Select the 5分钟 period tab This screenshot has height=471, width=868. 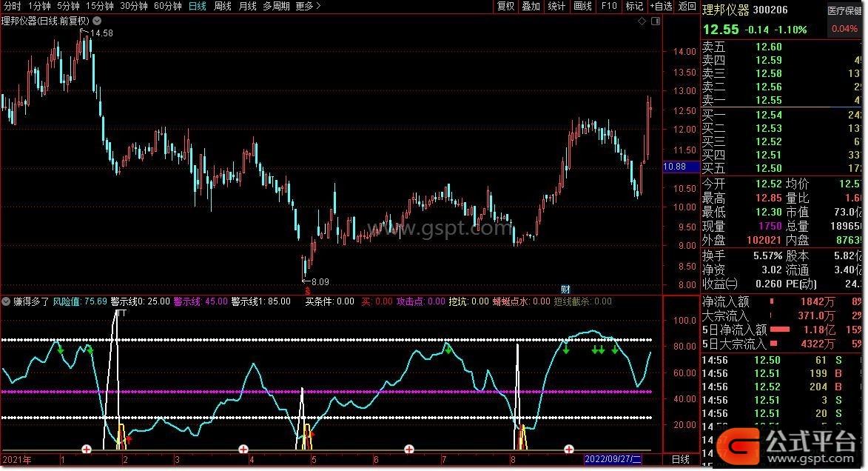[x=68, y=6]
